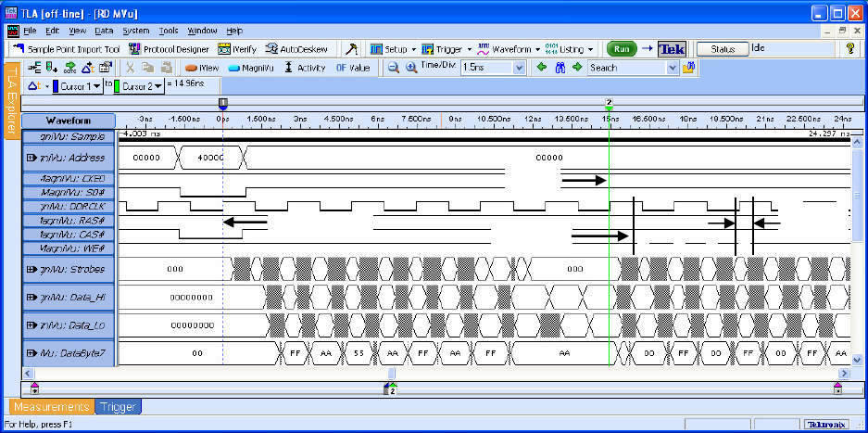Start the AutoDeskew tool
Viewport: 868px width, 433px height.
click(296, 49)
